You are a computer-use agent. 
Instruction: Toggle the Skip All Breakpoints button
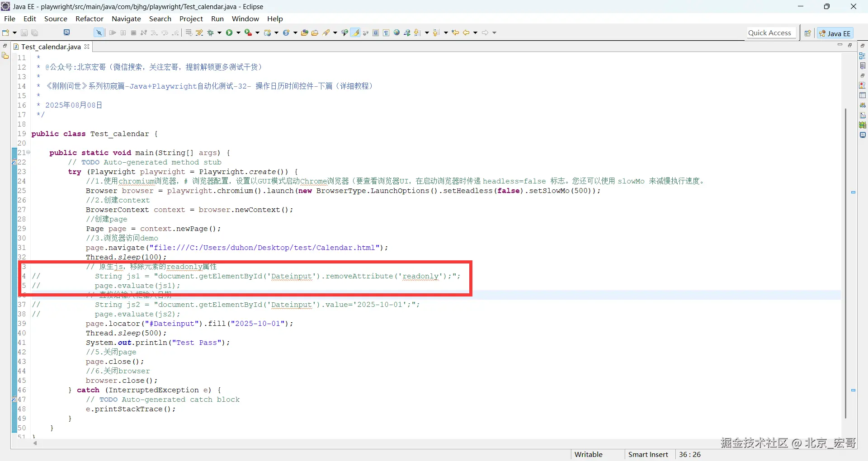point(99,33)
